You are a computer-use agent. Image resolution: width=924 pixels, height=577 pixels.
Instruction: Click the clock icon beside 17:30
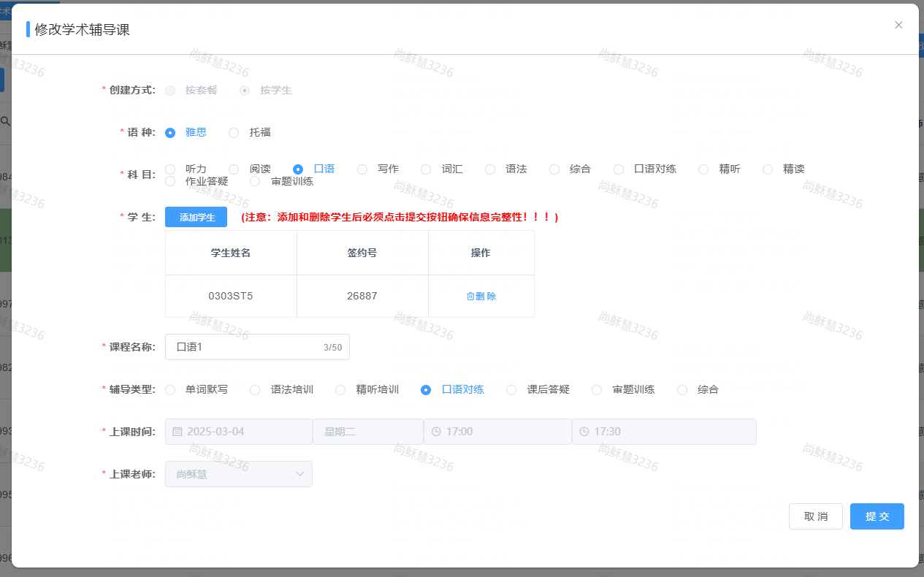tap(584, 432)
